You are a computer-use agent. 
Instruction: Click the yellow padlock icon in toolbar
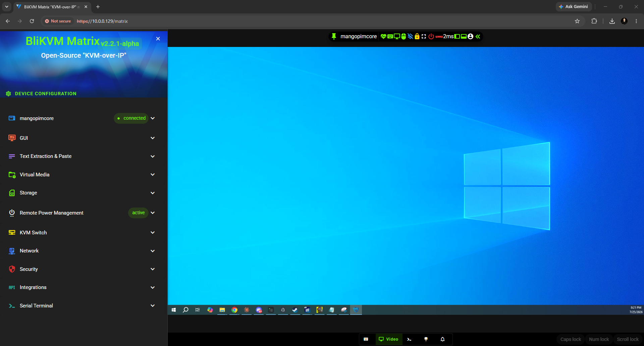coord(417,36)
